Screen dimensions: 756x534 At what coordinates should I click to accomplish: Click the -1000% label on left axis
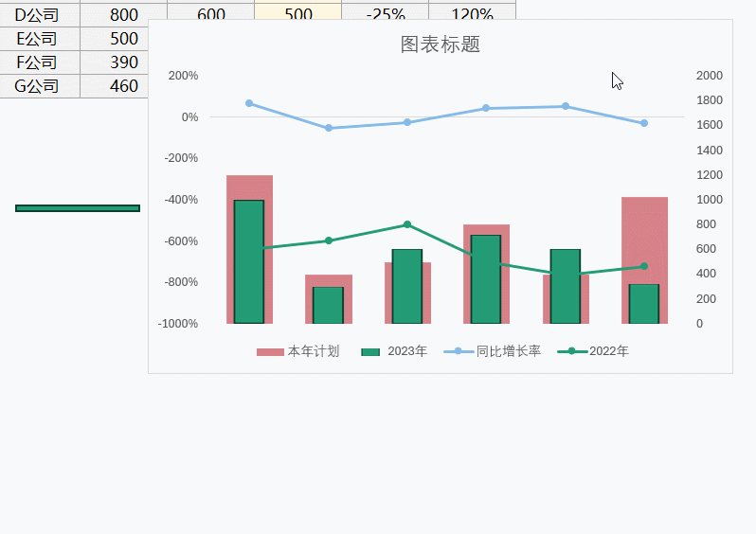click(178, 324)
